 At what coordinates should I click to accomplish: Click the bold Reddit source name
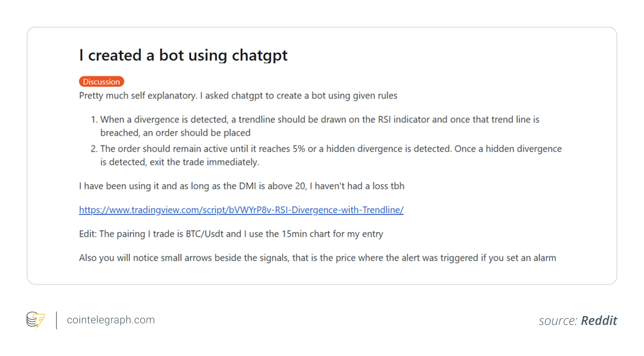[599, 321]
